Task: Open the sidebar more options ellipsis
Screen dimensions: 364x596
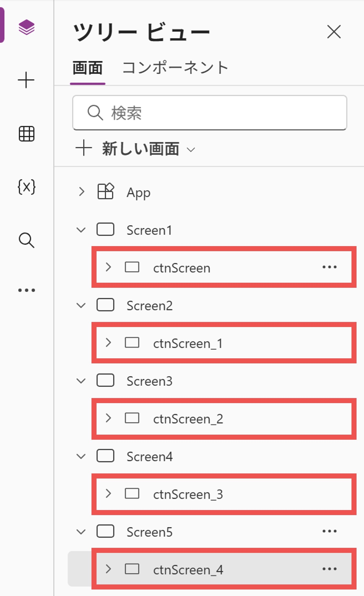Action: point(27,290)
